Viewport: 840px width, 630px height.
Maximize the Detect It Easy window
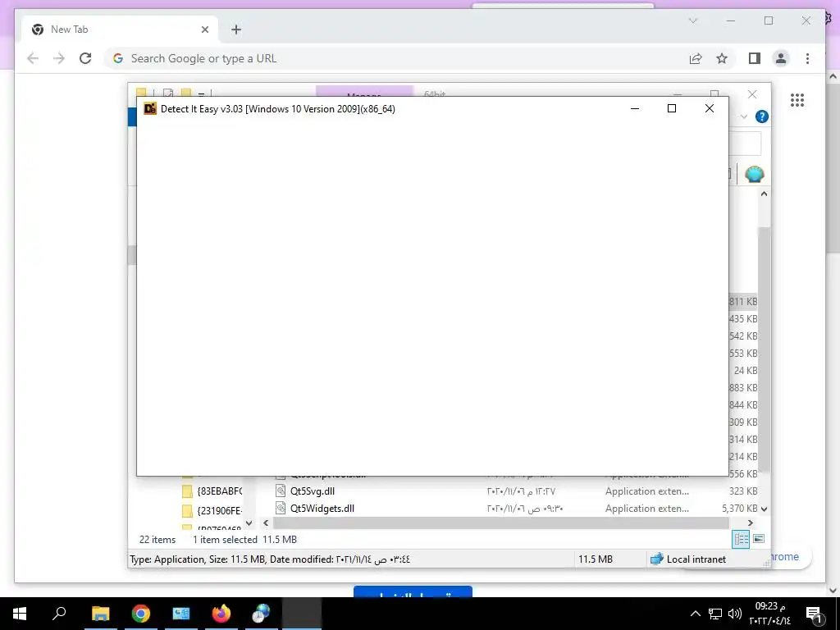672,109
